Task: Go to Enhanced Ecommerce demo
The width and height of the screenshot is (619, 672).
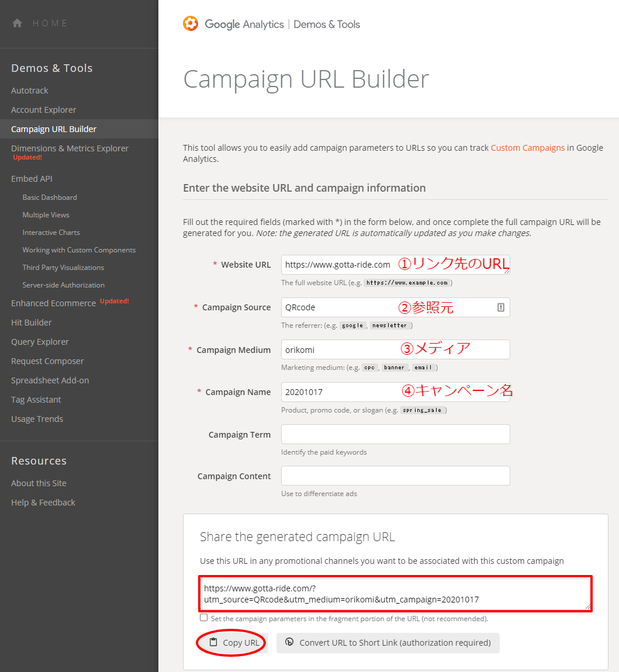Action: click(54, 303)
